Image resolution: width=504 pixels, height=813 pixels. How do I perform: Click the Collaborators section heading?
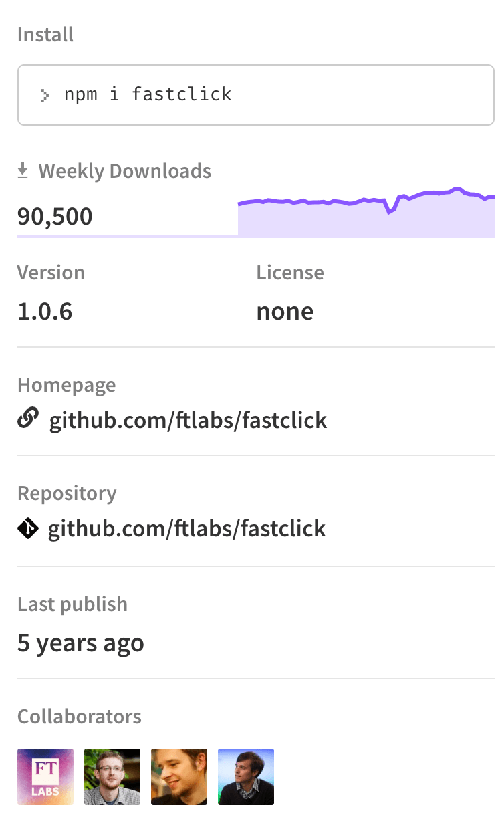point(79,716)
